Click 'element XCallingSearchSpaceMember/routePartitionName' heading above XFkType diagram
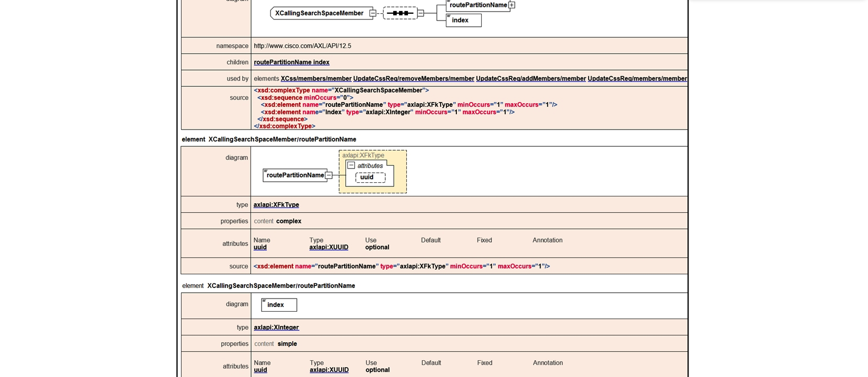Image resolution: width=868 pixels, height=377 pixels. 269,140
